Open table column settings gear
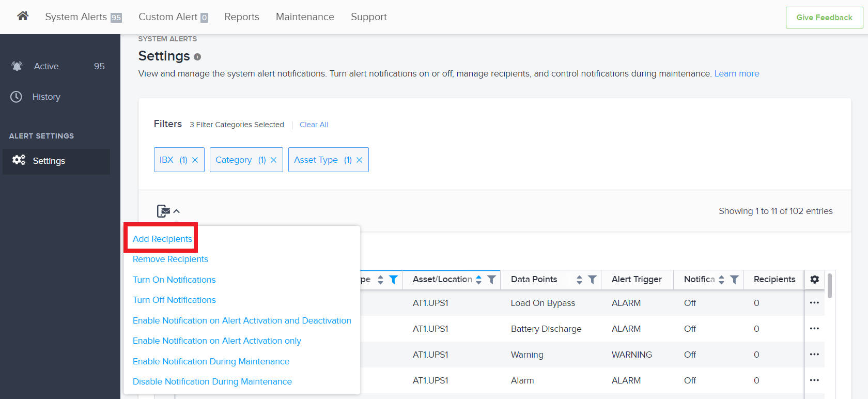This screenshot has width=868, height=399. [815, 279]
